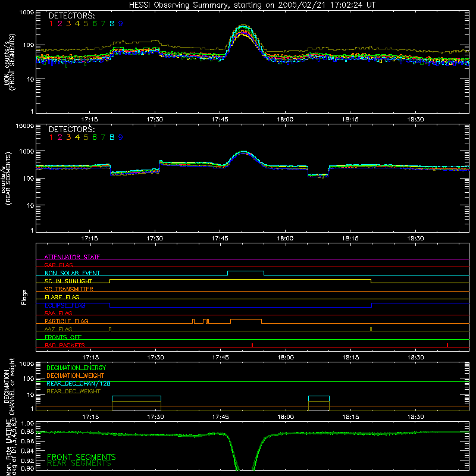Click the 0.92 value on livetime axis
This screenshot has height=476, width=476.
pyautogui.click(x=27, y=460)
